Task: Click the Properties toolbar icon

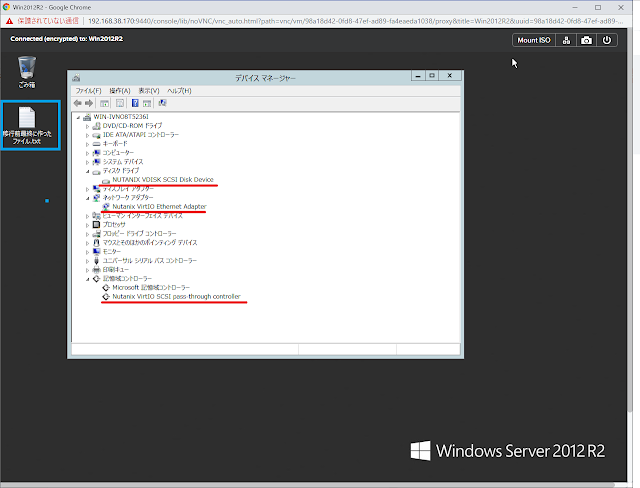Action: 120,103
